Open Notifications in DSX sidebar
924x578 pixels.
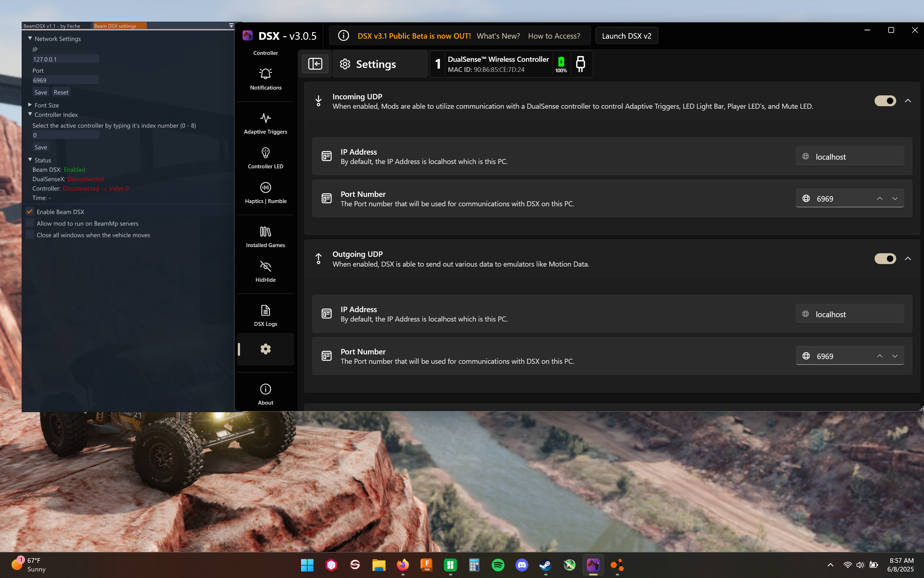(x=265, y=79)
